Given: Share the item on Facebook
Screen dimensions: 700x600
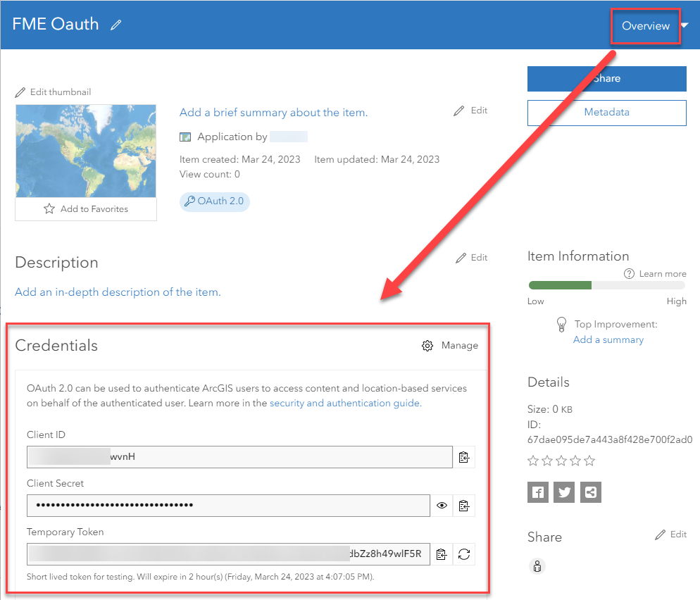Looking at the screenshot, I should [x=538, y=492].
